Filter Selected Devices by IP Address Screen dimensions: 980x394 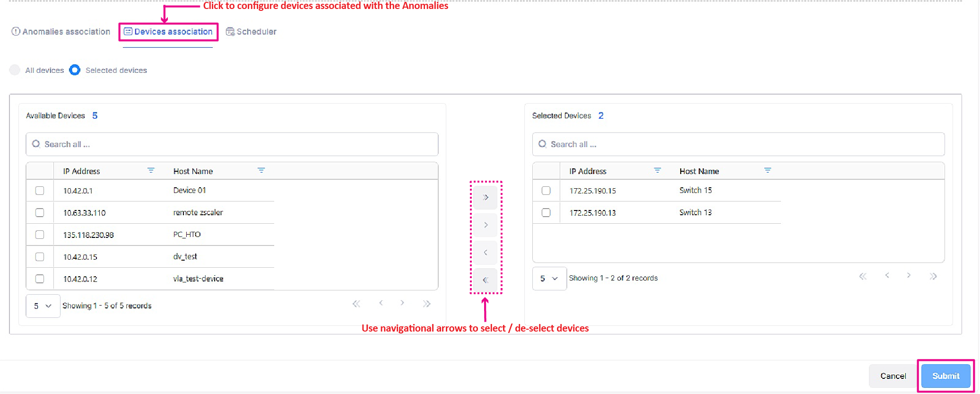click(657, 170)
